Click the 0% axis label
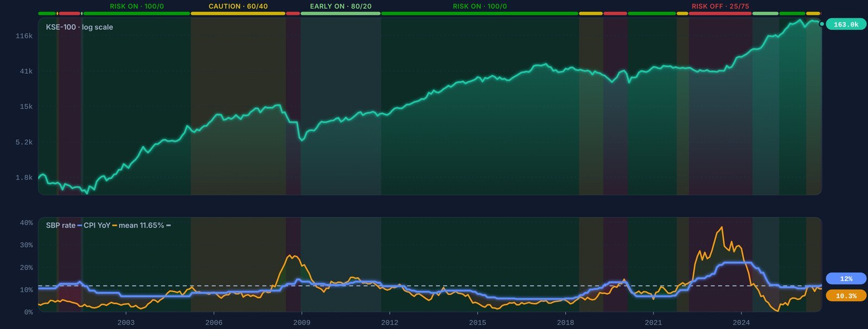 click(x=28, y=312)
